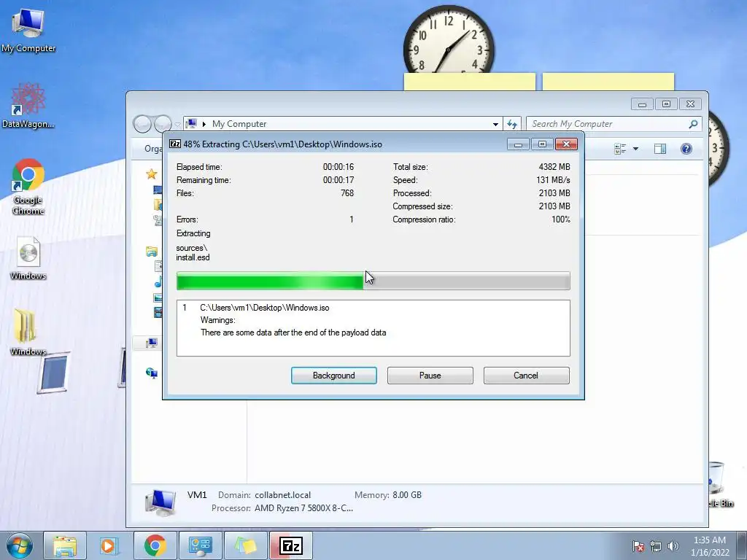Open the address bar history dropdown

pyautogui.click(x=495, y=124)
